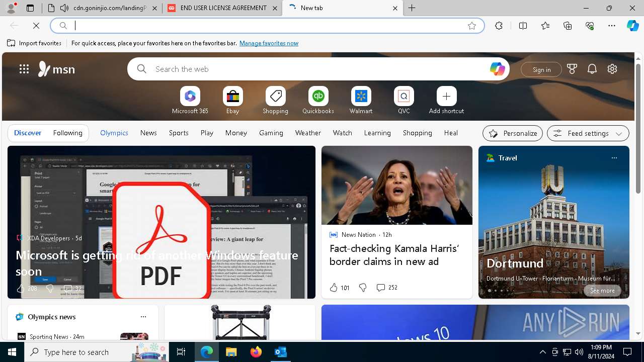Open MSN notifications bell
644x362 pixels.
tap(592, 69)
